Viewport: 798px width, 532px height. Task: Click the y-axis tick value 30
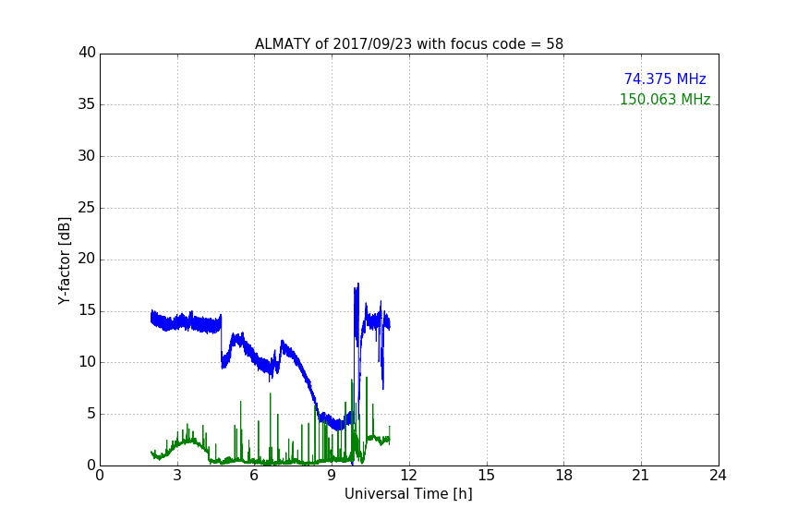point(87,156)
